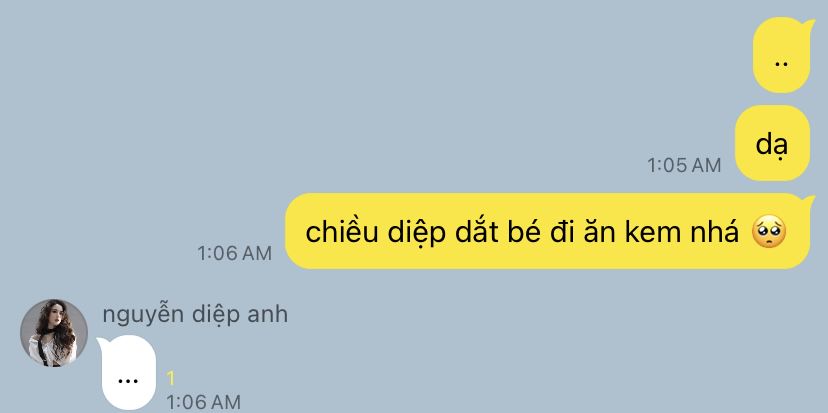828x413 pixels.
Task: Click the three dots inside white bubble
Action: tap(128, 380)
